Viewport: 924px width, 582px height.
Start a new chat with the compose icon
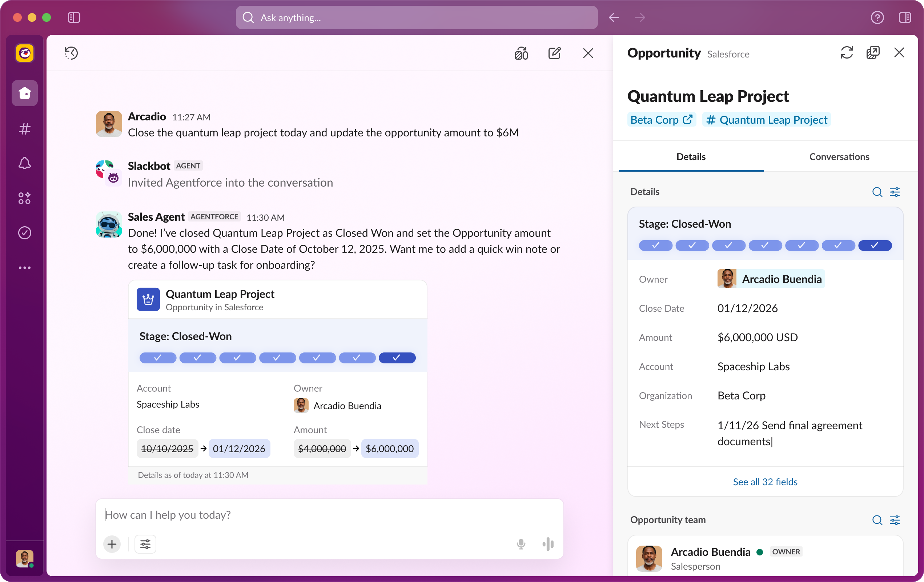(554, 53)
